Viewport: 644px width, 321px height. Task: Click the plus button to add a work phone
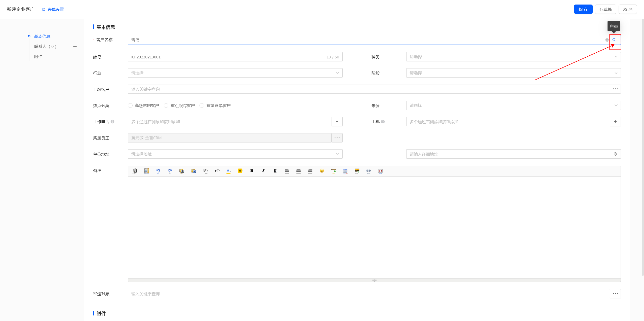[x=337, y=122]
